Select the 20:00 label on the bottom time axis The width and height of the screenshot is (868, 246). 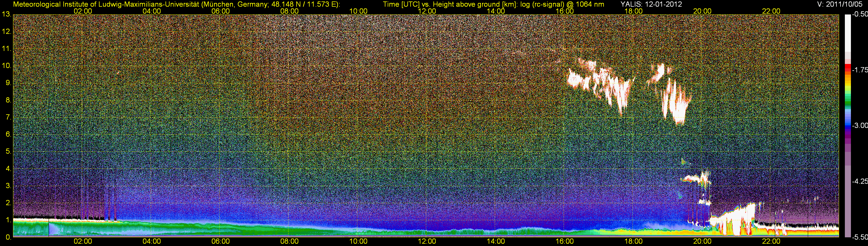(x=702, y=241)
